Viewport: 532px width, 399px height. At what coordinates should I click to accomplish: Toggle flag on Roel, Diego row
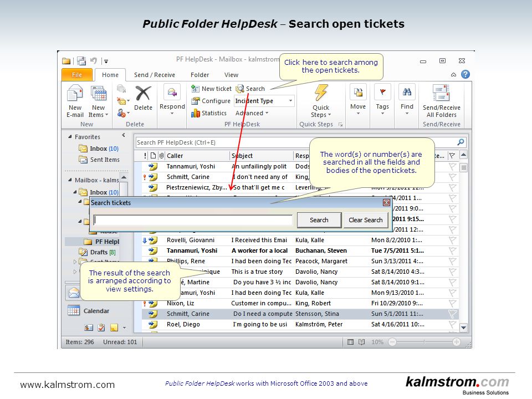pos(452,324)
